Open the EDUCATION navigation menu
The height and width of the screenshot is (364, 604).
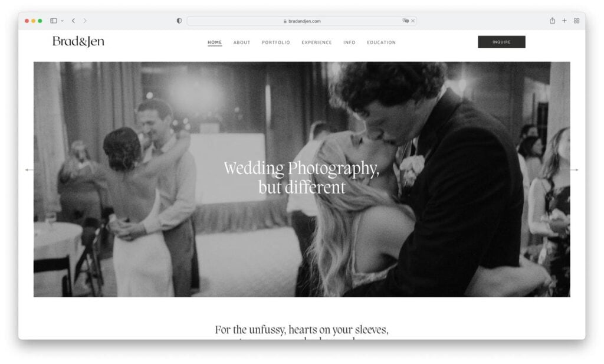381,42
